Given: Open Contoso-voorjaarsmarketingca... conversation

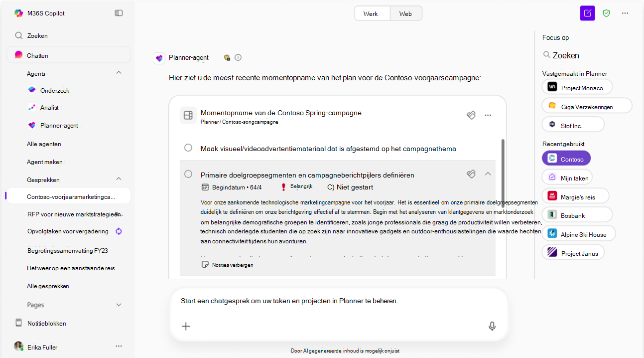Looking at the screenshot, I should pyautogui.click(x=69, y=196).
